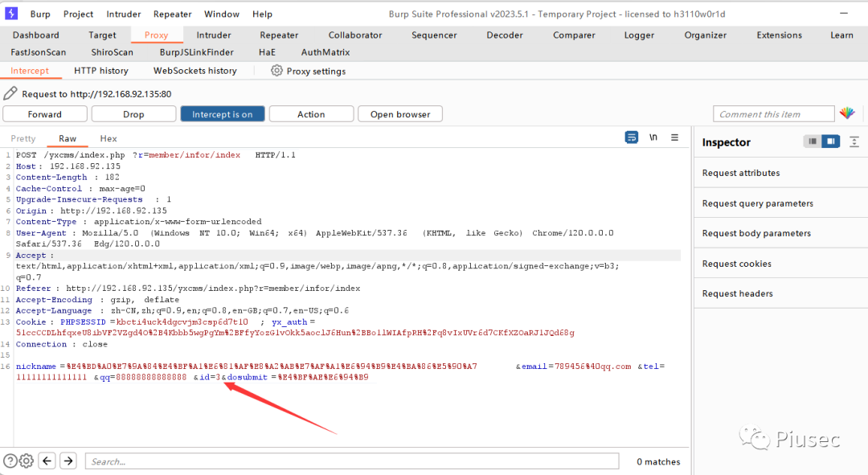Switch to the Dashboard tab
Viewport: 868px width, 475px height.
[36, 35]
